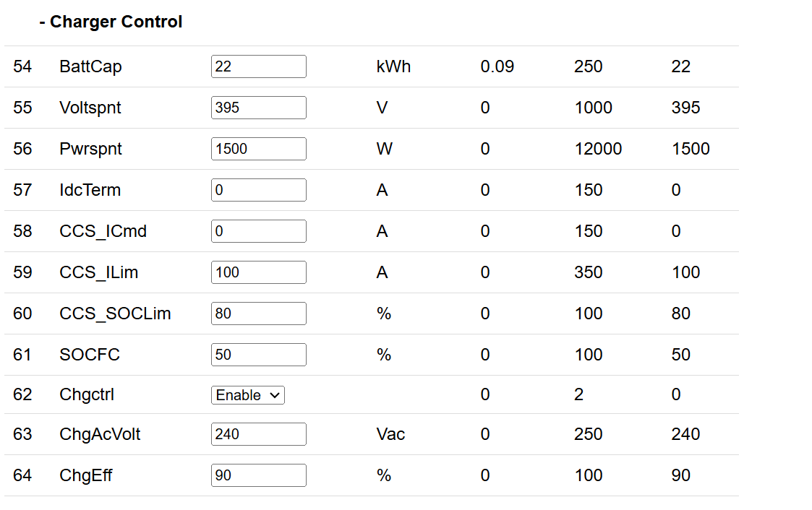The height and width of the screenshot is (510, 812).
Task: Click the IdcTerm value field
Action: [258, 190]
